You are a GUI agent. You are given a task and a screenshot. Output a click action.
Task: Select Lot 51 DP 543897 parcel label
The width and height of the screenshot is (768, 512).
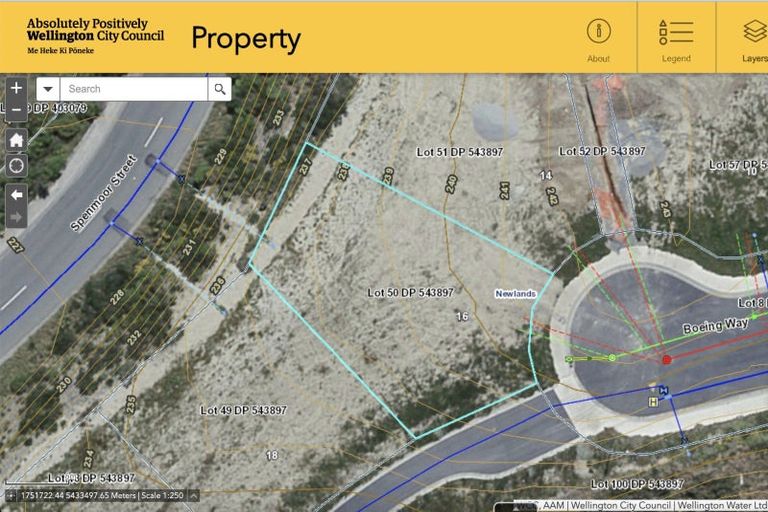[x=459, y=152]
